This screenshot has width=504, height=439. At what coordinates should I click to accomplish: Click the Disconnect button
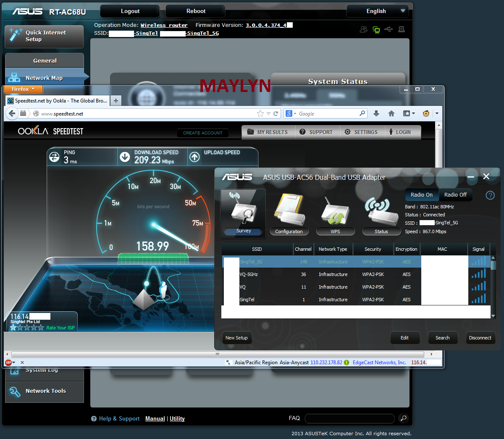click(480, 338)
